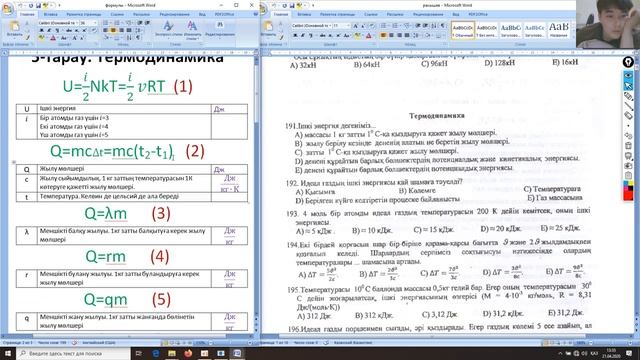
Task: Open font size box in формулы window
Action: (87, 23)
